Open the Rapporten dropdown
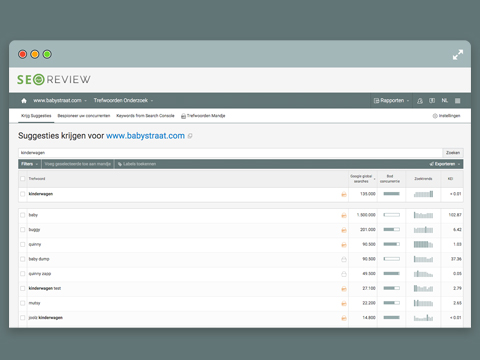Image resolution: width=480 pixels, height=360 pixels. point(391,101)
